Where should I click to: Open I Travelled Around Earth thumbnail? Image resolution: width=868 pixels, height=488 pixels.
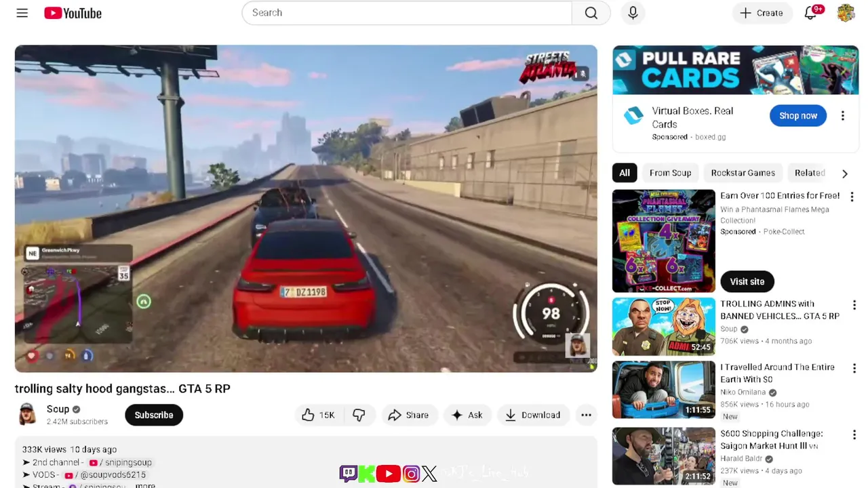click(x=663, y=390)
